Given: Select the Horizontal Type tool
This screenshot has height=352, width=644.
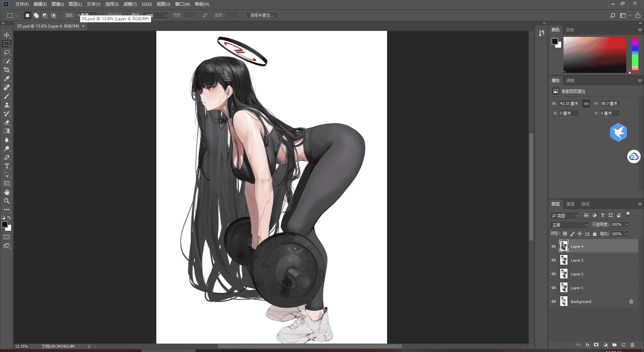Looking at the screenshot, I should (x=7, y=166).
